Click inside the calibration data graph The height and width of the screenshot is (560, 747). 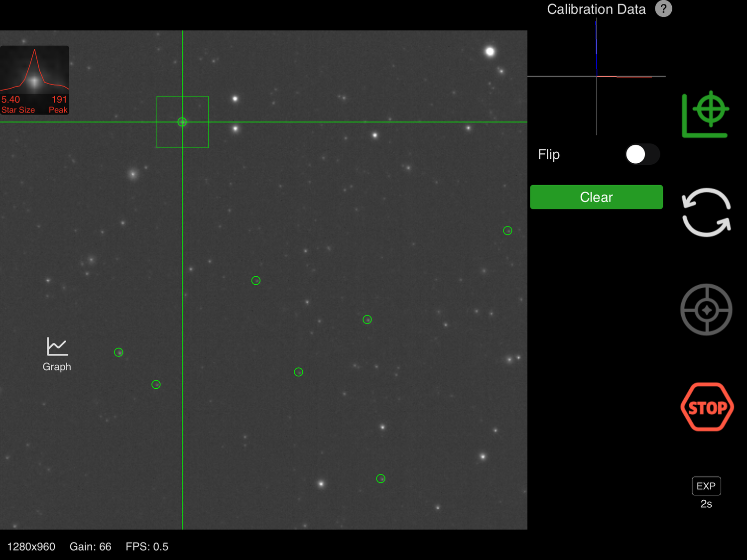click(x=596, y=76)
